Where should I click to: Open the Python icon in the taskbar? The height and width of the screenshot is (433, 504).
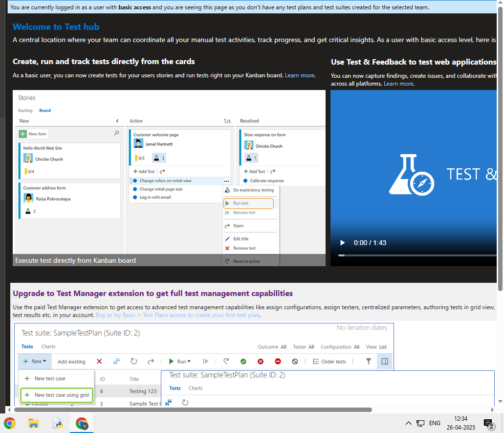[58, 423]
